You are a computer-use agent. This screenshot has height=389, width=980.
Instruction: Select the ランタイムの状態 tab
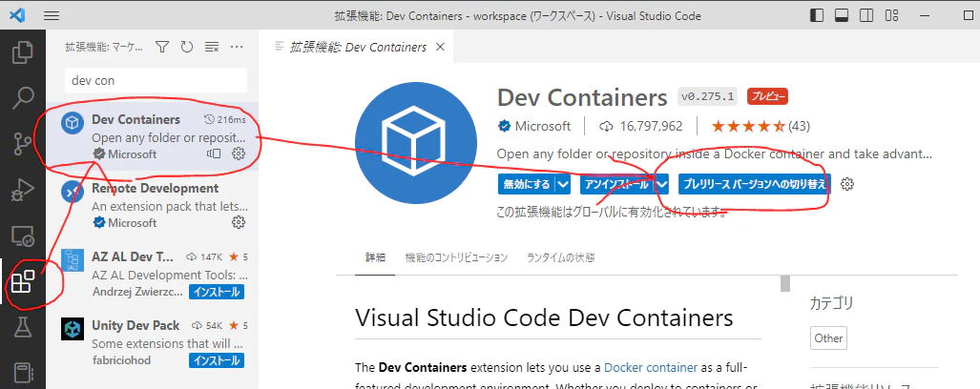(x=561, y=257)
